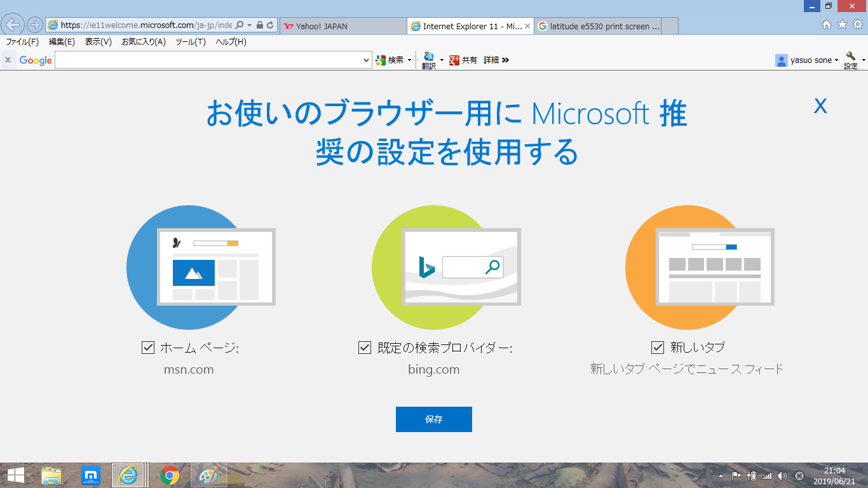Uncheck the 既定の検索プロバイダー checkbox
The height and width of the screenshot is (488, 868).
coord(365,348)
